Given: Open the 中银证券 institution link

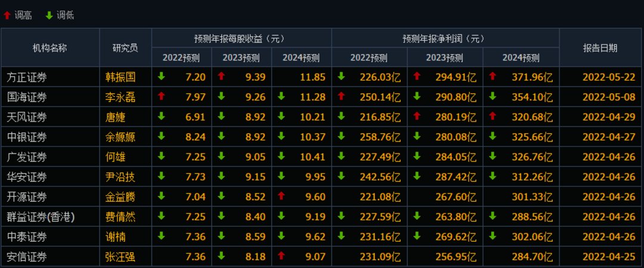Looking at the screenshot, I should [x=27, y=136].
